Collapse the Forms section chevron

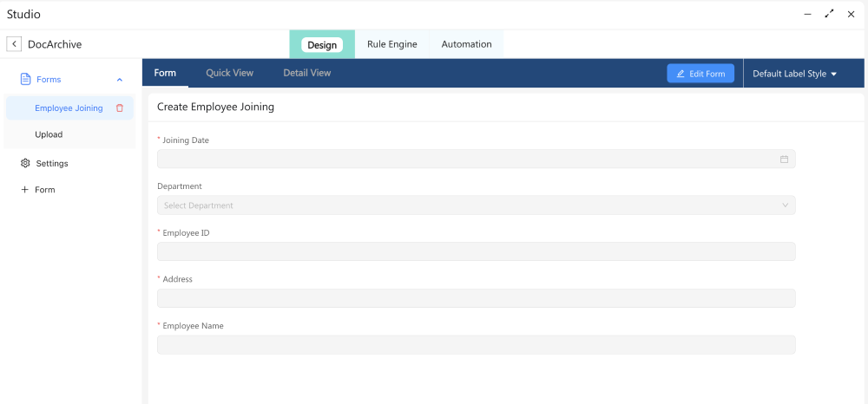[120, 80]
